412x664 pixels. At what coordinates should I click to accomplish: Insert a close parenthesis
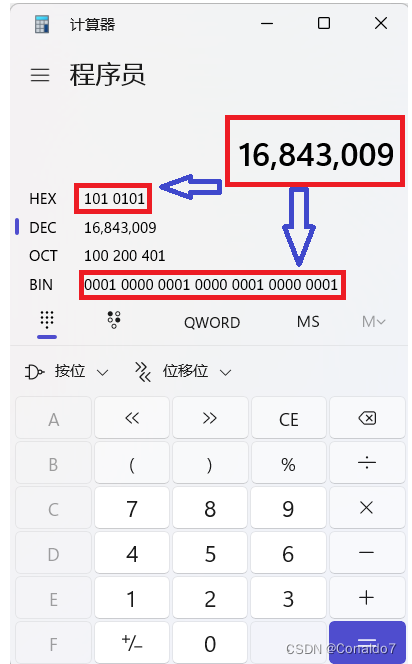(210, 463)
